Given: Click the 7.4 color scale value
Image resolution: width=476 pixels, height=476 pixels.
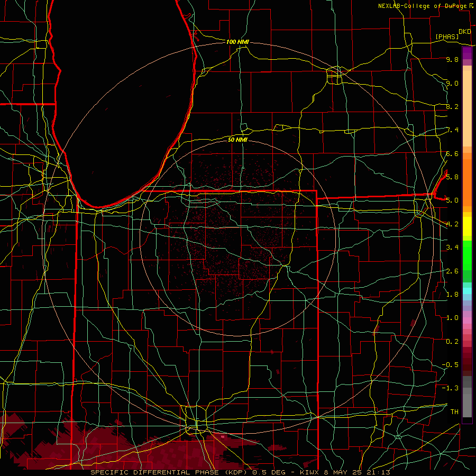Looking at the screenshot, I should click(x=452, y=130).
